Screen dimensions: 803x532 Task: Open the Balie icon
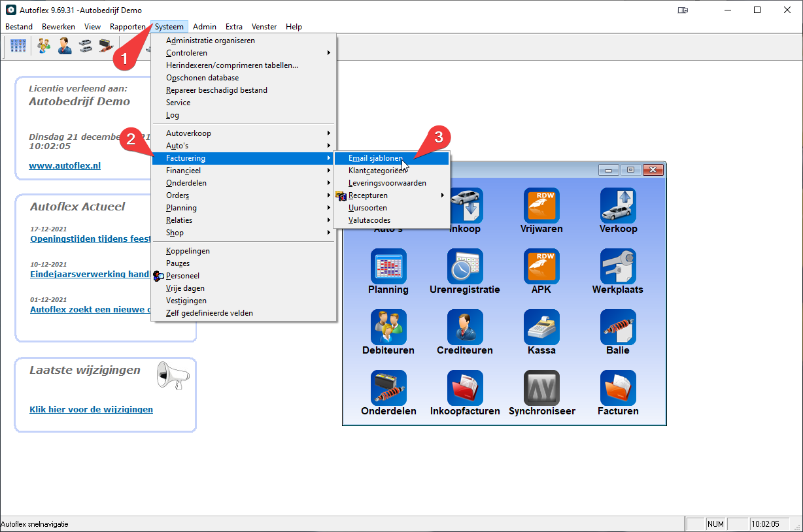(618, 327)
